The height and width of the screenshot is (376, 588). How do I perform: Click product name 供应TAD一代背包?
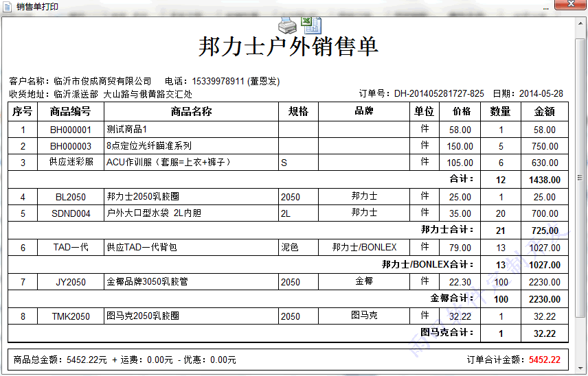pos(142,247)
